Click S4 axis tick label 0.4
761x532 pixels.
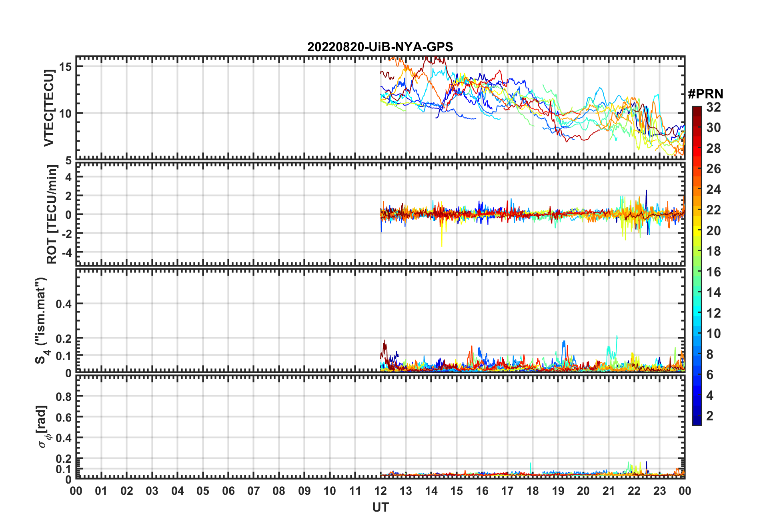click(x=64, y=304)
